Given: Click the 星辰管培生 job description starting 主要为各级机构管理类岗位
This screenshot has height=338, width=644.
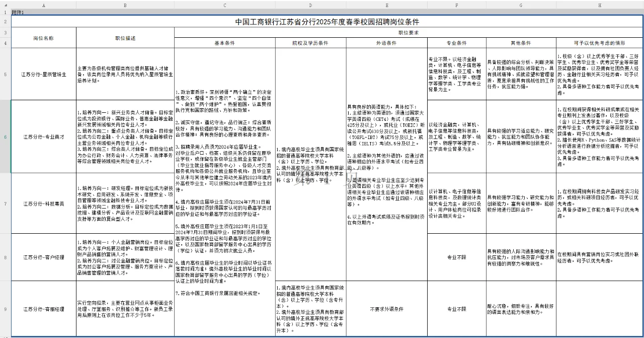Looking at the screenshot, I should (x=125, y=74).
